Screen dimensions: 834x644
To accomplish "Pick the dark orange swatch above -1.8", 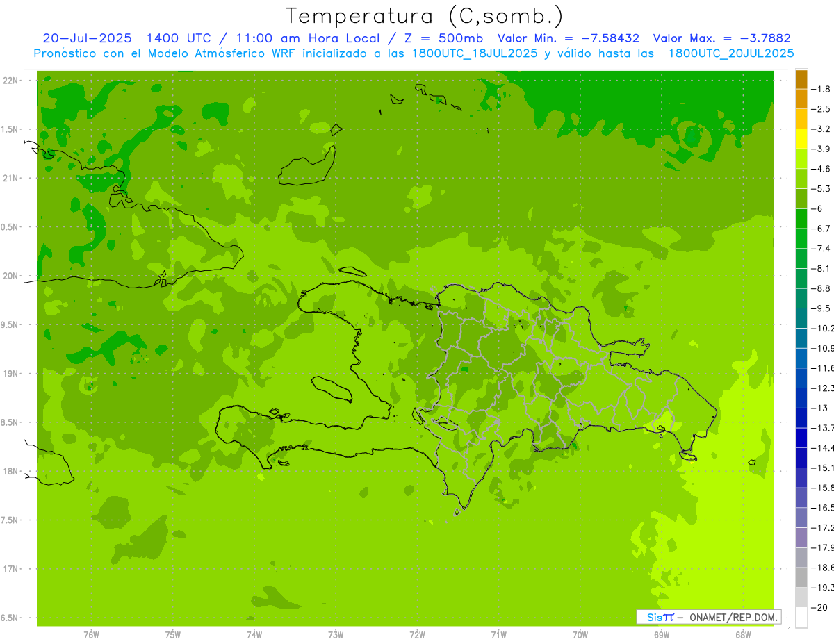I will coord(801,79).
